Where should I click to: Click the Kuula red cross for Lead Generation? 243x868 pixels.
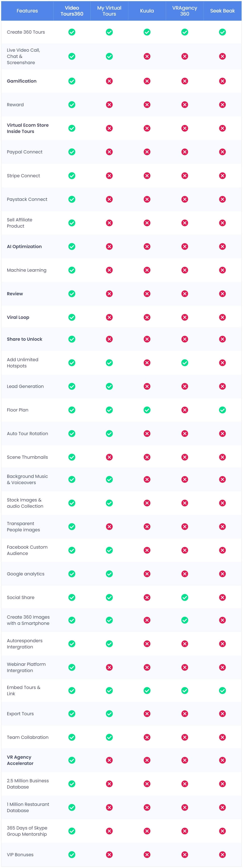pyautogui.click(x=147, y=386)
